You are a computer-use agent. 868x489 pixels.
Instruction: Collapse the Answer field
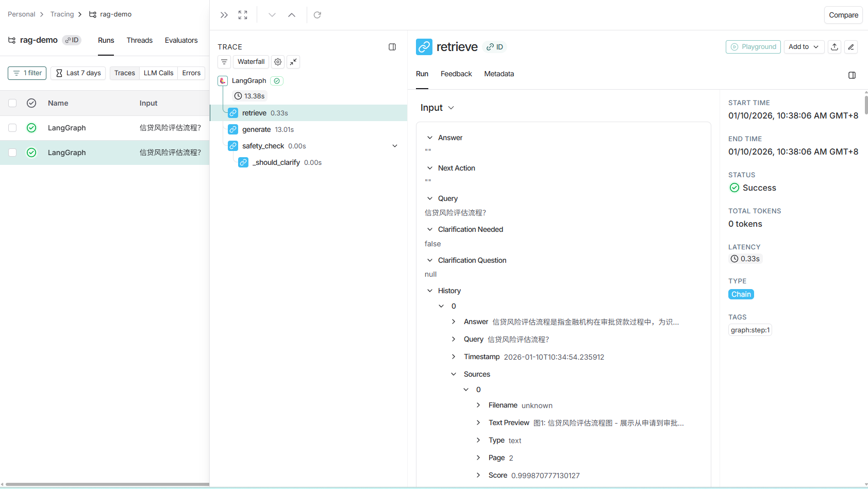pos(430,138)
